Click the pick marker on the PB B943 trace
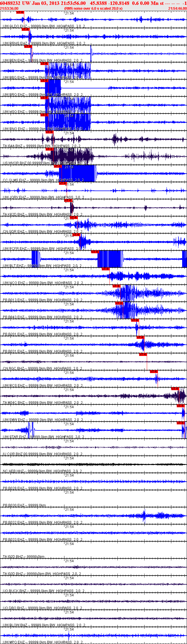Viewport: 187px width, 644px height. [x=119, y=303]
